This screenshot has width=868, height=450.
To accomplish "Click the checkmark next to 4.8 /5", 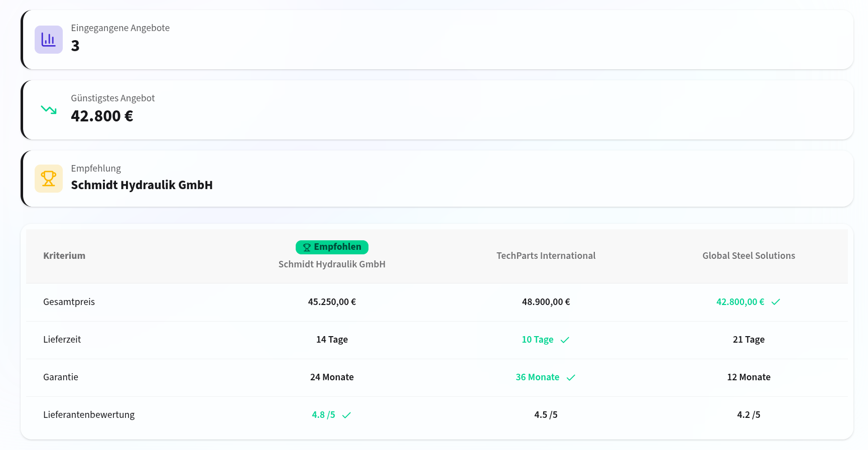I will pyautogui.click(x=346, y=415).
